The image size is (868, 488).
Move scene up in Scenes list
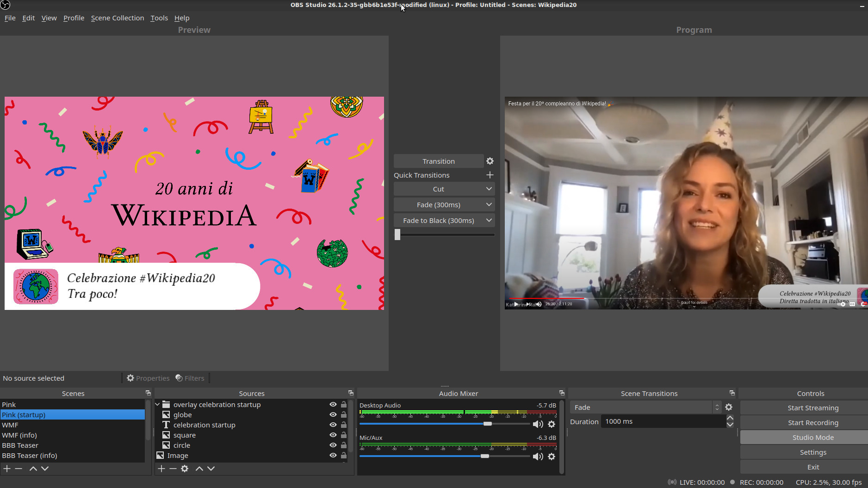(33, 469)
